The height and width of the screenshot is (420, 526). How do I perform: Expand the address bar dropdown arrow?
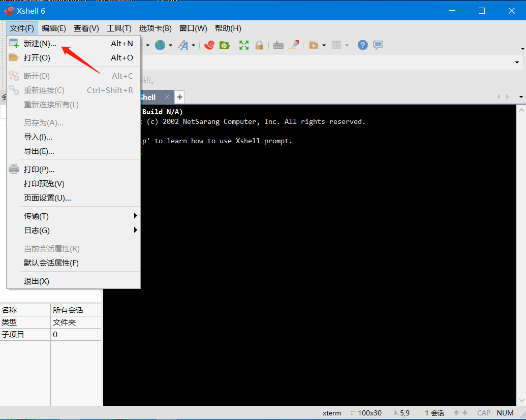pos(517,62)
